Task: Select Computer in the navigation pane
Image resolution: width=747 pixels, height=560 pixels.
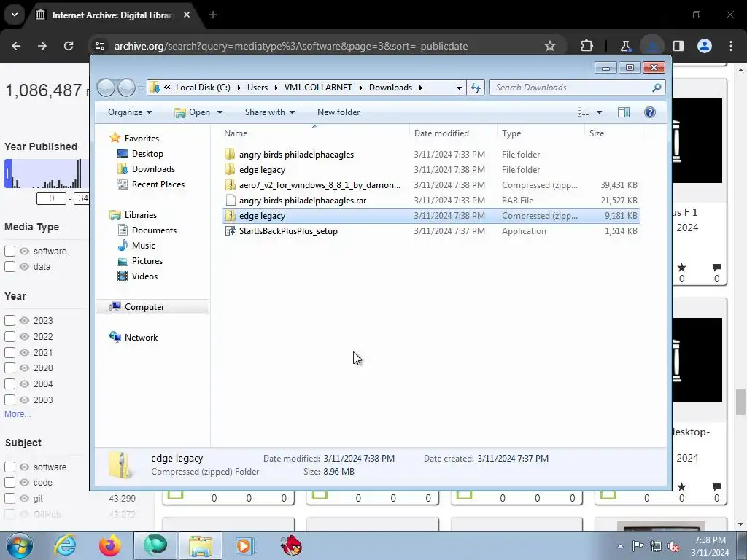Action: 152,307
